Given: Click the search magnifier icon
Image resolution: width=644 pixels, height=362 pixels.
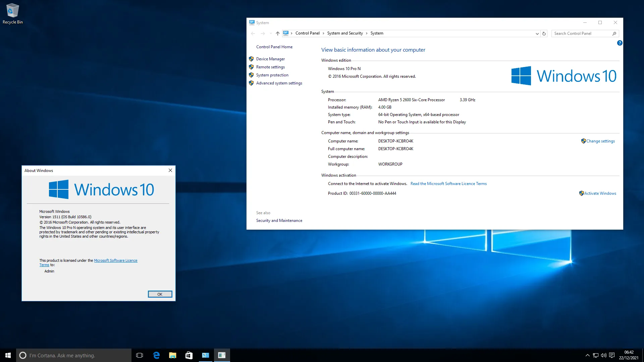Looking at the screenshot, I should [614, 34].
